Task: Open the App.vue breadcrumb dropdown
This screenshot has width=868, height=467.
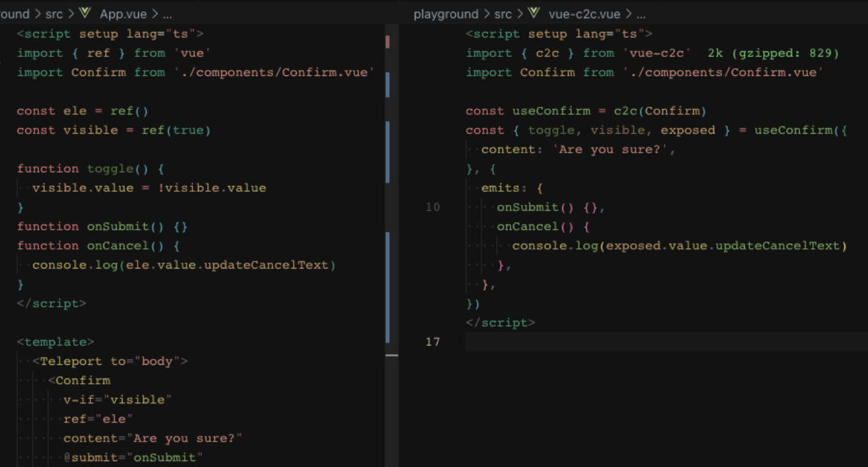Action: click(123, 14)
